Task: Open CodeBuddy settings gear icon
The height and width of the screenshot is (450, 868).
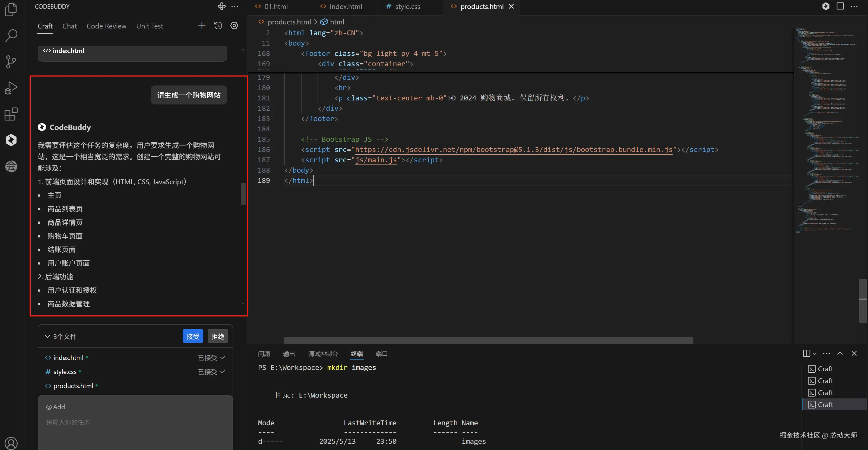Action: coord(234,26)
